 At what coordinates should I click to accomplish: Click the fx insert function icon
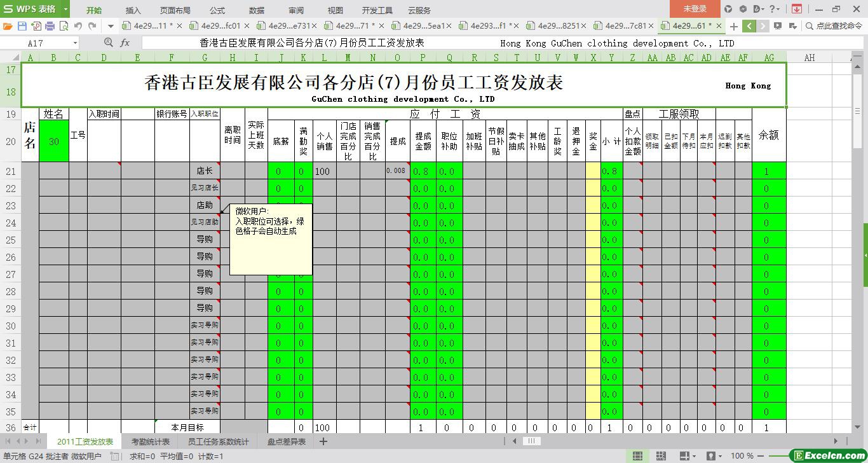(x=125, y=43)
